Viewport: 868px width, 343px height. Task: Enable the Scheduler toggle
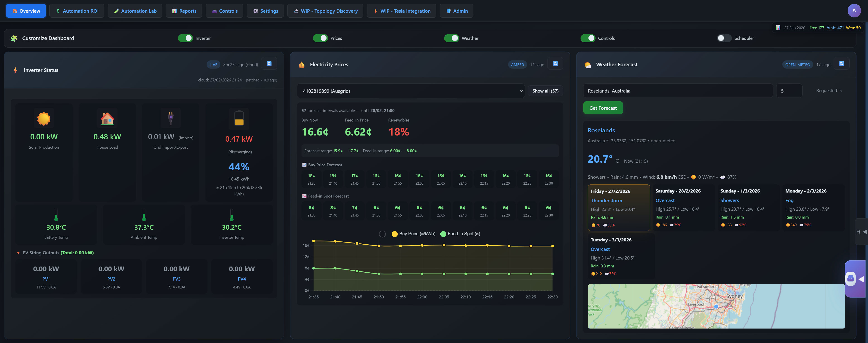pyautogui.click(x=724, y=38)
